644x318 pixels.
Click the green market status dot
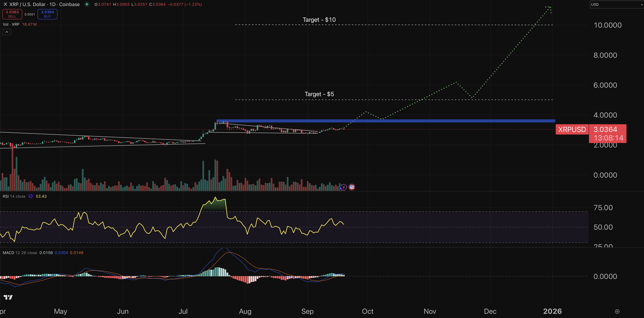(87, 4)
